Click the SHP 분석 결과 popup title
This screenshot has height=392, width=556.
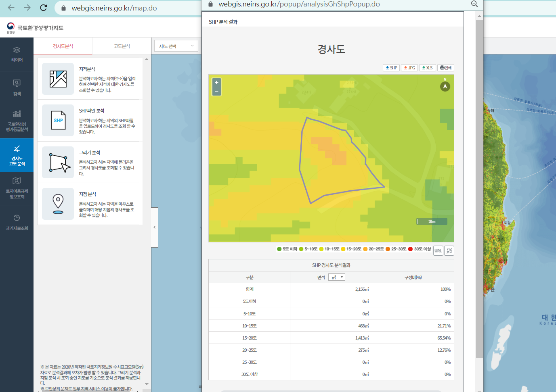click(x=223, y=22)
